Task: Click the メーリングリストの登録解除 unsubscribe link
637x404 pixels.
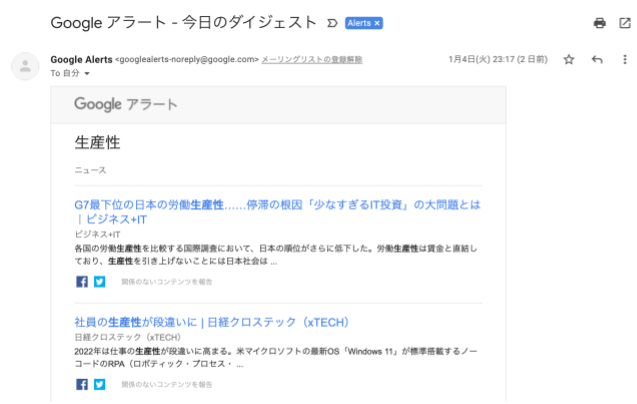Action: pyautogui.click(x=312, y=60)
